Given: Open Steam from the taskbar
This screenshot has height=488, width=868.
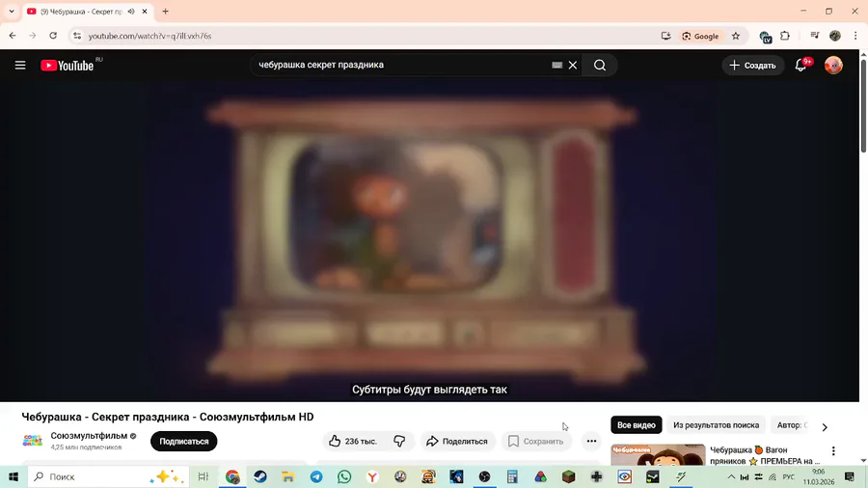Looking at the screenshot, I should 260,476.
